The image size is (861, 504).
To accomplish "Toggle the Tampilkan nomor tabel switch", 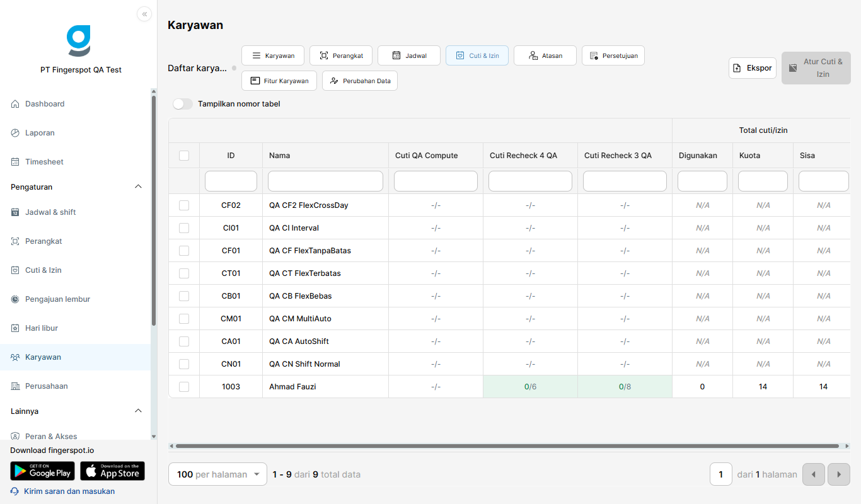I will (x=183, y=104).
